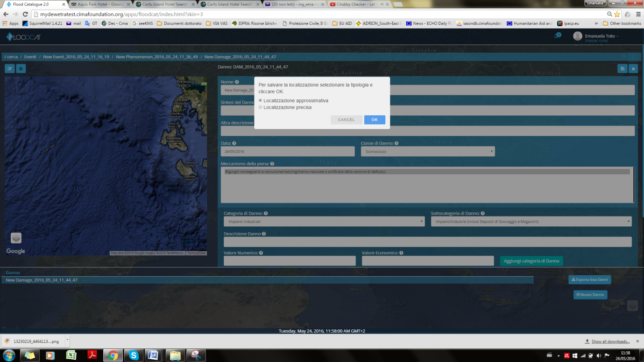
Task: Open Skype from the taskbar
Action: (x=134, y=355)
